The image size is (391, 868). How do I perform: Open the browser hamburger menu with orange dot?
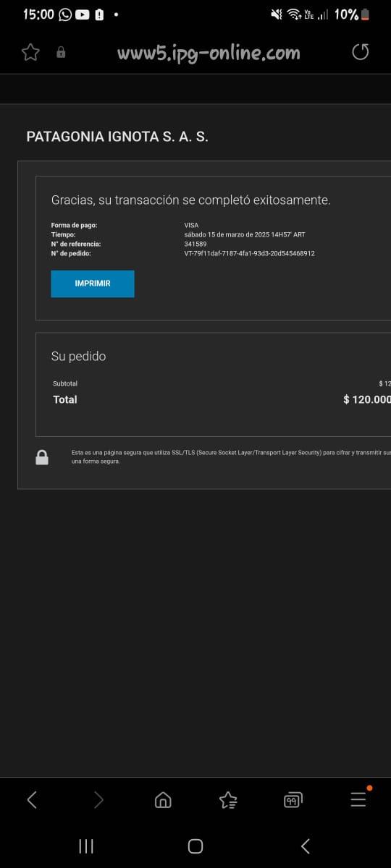(x=359, y=798)
